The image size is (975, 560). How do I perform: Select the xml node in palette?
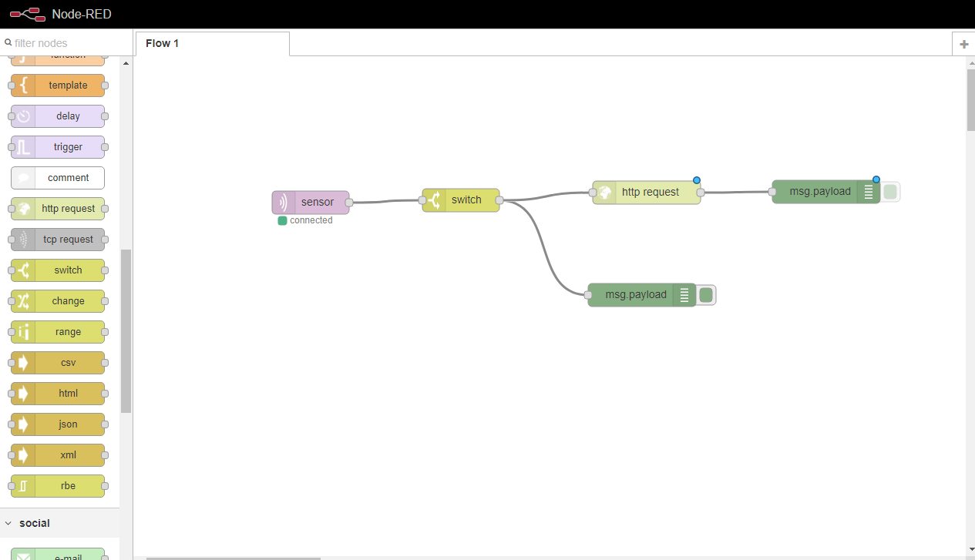(58, 455)
